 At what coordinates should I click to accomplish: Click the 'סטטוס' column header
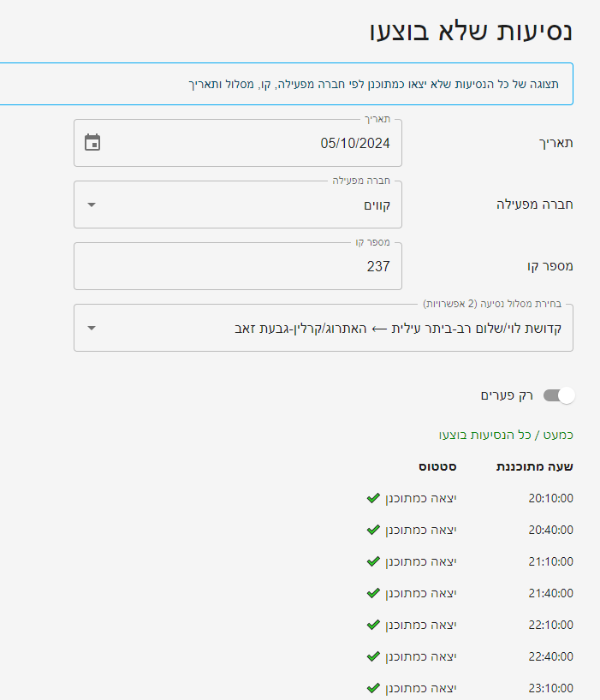(x=437, y=466)
